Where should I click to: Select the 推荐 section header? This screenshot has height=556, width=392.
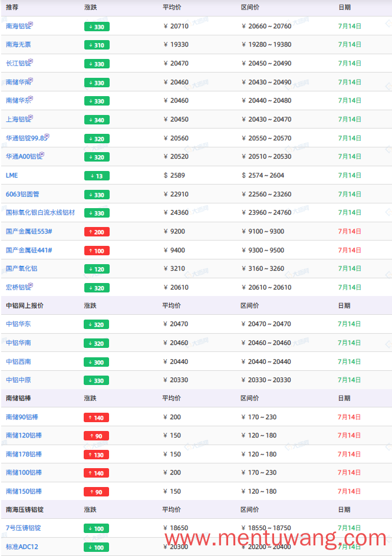12,8
